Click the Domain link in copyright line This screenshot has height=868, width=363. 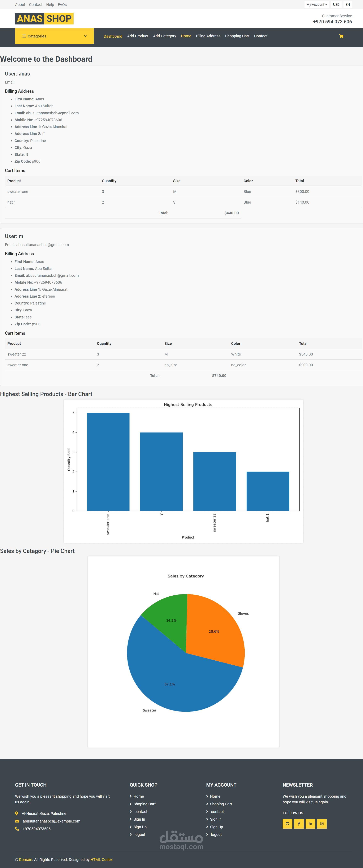(x=25, y=860)
